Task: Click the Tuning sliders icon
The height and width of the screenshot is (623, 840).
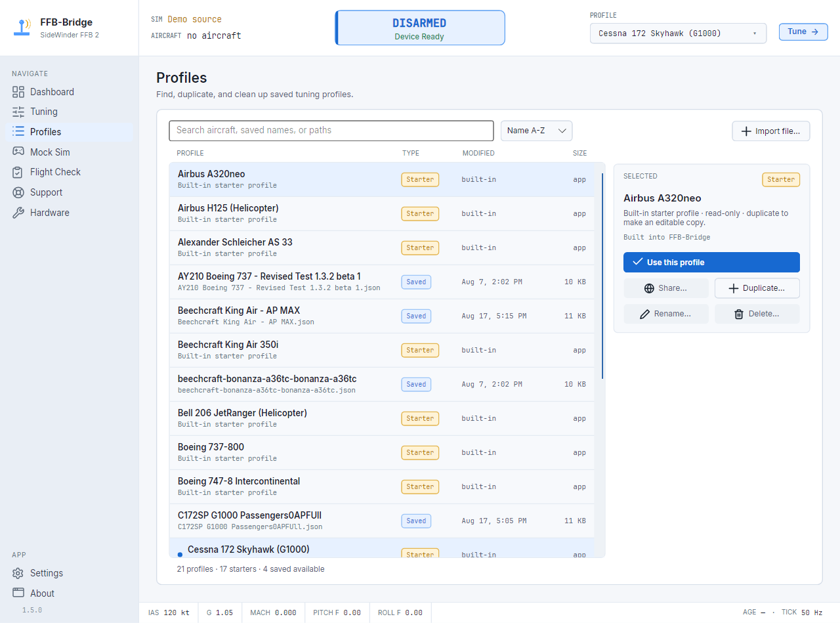Action: pos(18,112)
